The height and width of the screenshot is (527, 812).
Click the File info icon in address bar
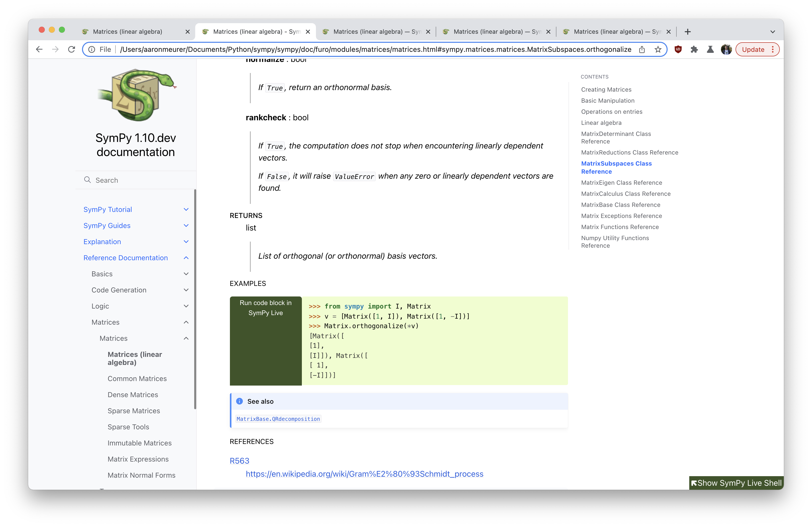(92, 49)
